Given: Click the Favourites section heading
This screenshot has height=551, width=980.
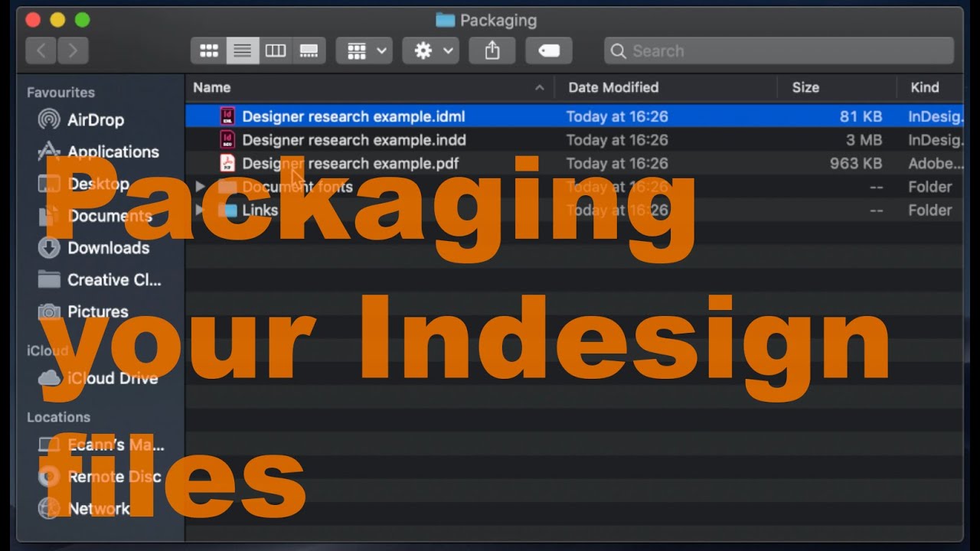Looking at the screenshot, I should (x=61, y=92).
